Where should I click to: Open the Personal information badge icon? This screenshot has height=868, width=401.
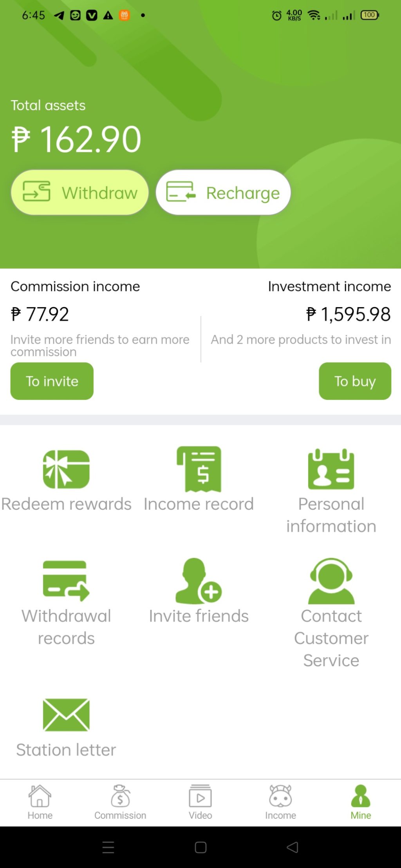click(331, 469)
